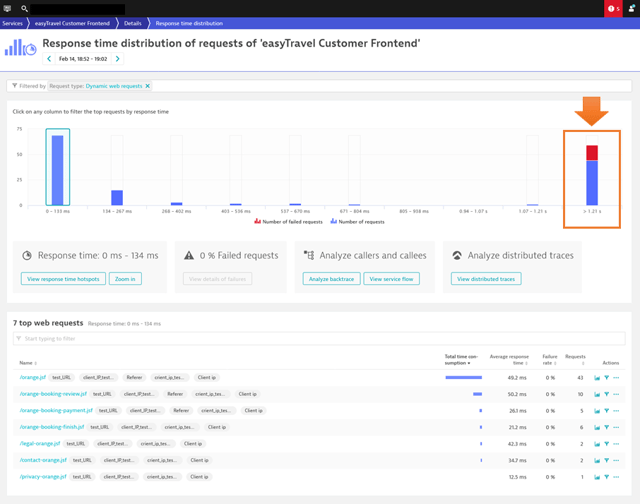Sort by Failure rate column
The height and width of the screenshot is (504, 640).
pos(550,360)
